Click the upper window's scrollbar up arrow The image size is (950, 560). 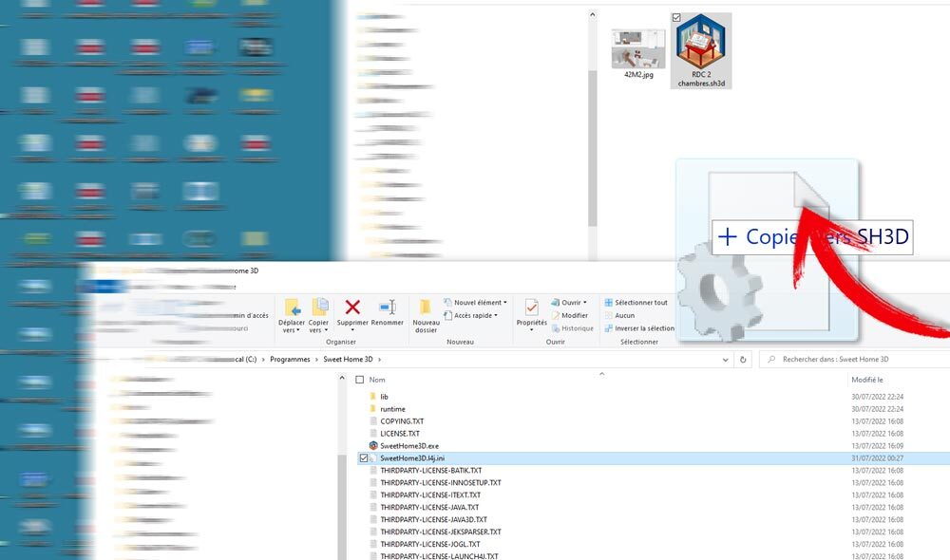(593, 15)
